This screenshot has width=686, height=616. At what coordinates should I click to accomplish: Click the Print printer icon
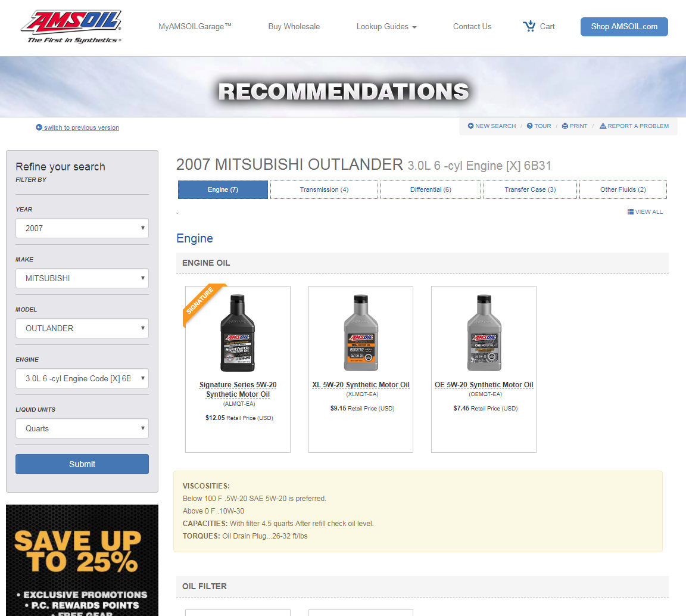click(x=565, y=126)
